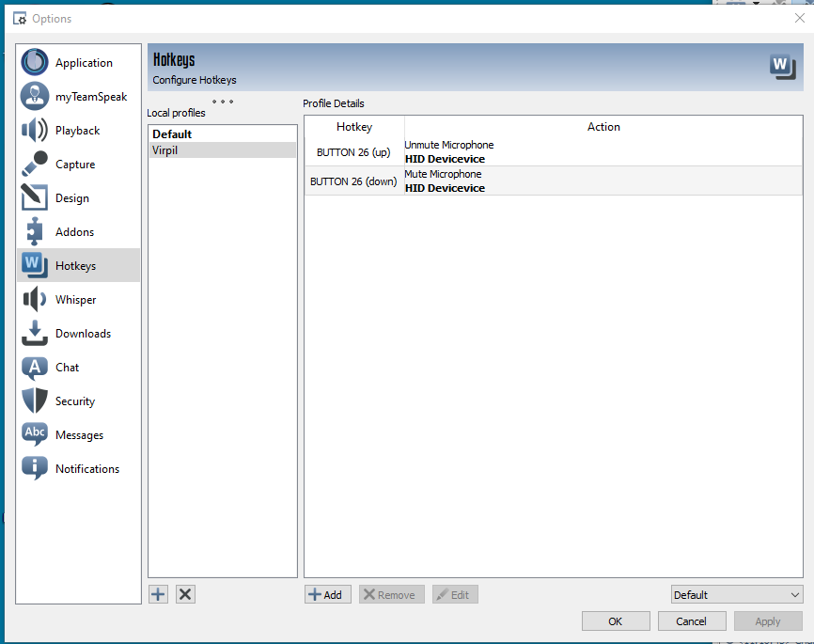
Task: Open the Whisper section label
Action: [x=76, y=300]
